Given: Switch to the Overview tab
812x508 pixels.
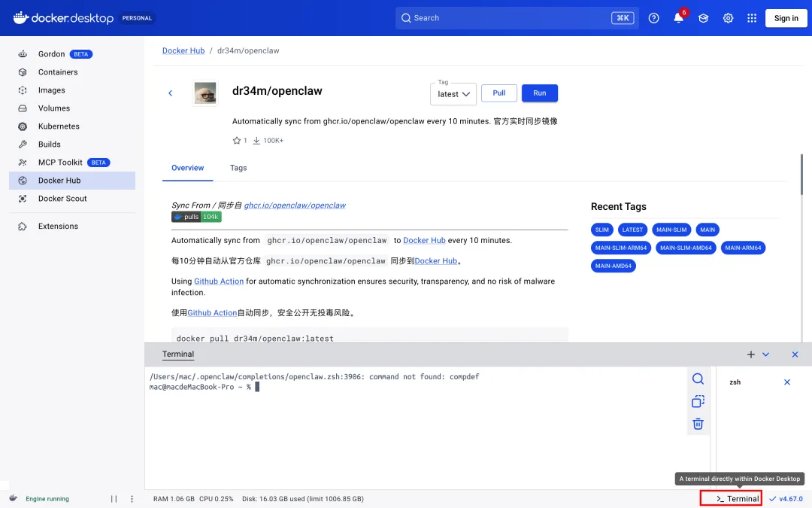Looking at the screenshot, I should click(x=187, y=168).
